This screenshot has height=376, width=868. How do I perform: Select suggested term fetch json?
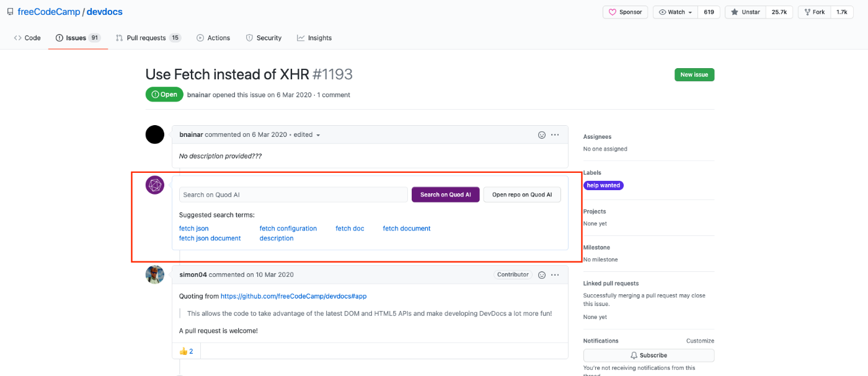point(194,229)
